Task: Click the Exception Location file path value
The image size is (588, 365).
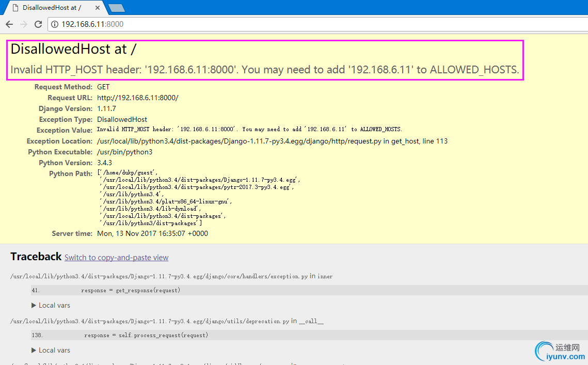Action: [x=272, y=141]
